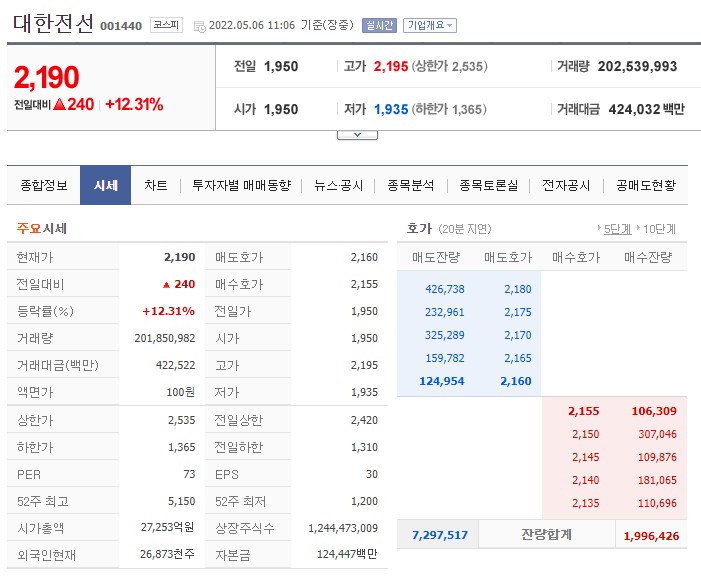701x582 pixels.
Task: Click the 실시간 button
Action: click(379, 25)
